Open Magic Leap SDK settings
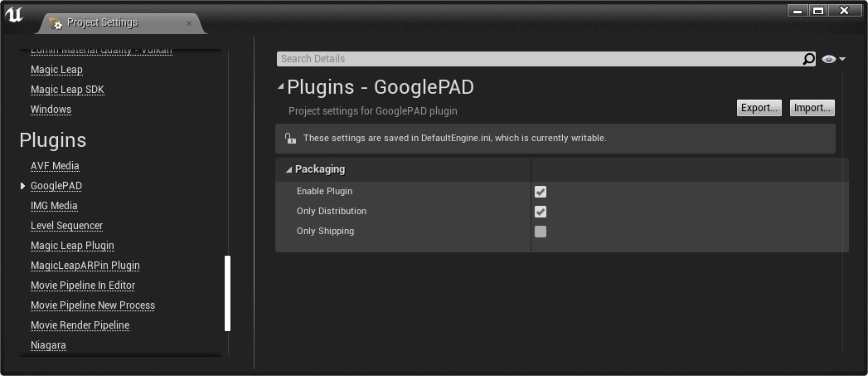Image resolution: width=868 pixels, height=376 pixels. click(67, 90)
